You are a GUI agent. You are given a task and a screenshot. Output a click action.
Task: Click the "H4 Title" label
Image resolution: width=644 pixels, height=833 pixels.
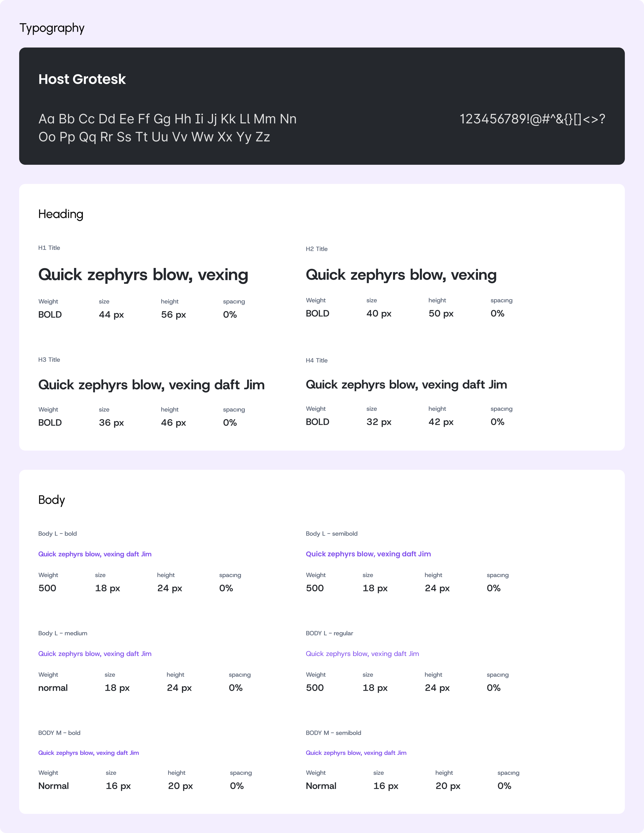point(317,360)
